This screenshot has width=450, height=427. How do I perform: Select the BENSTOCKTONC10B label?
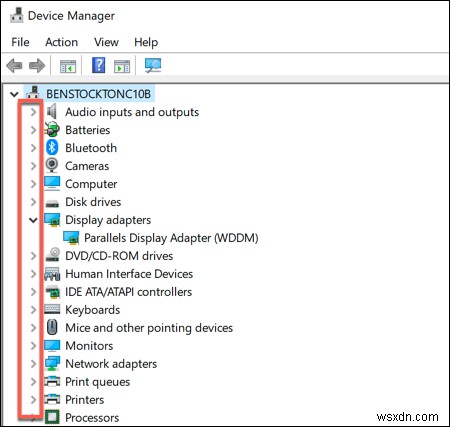[99, 94]
